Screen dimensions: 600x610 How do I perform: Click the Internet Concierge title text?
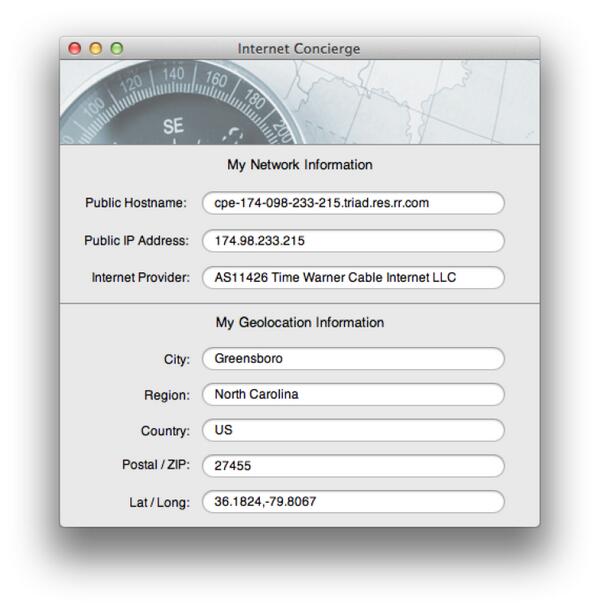[x=299, y=49]
